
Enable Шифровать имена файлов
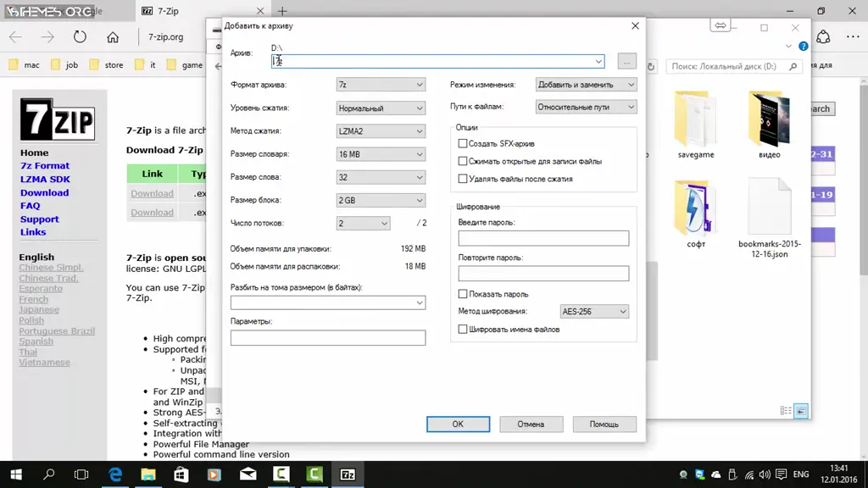[463, 329]
